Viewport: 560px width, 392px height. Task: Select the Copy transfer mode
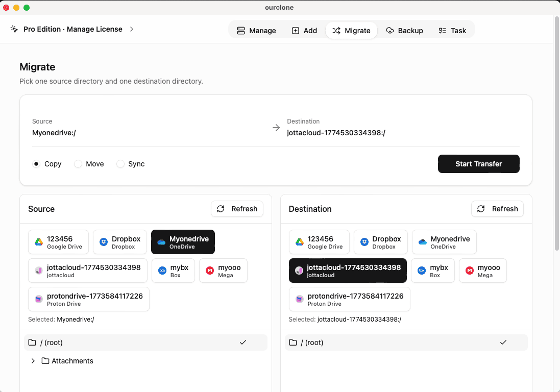(36, 164)
